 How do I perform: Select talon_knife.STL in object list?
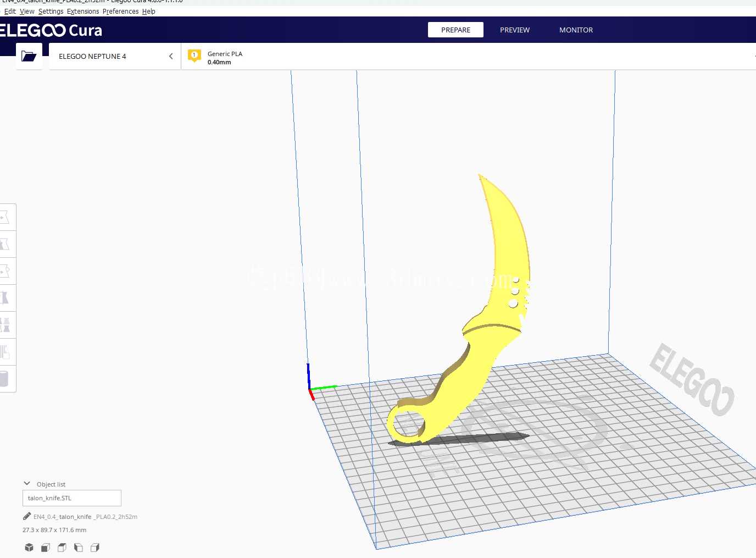click(x=71, y=498)
